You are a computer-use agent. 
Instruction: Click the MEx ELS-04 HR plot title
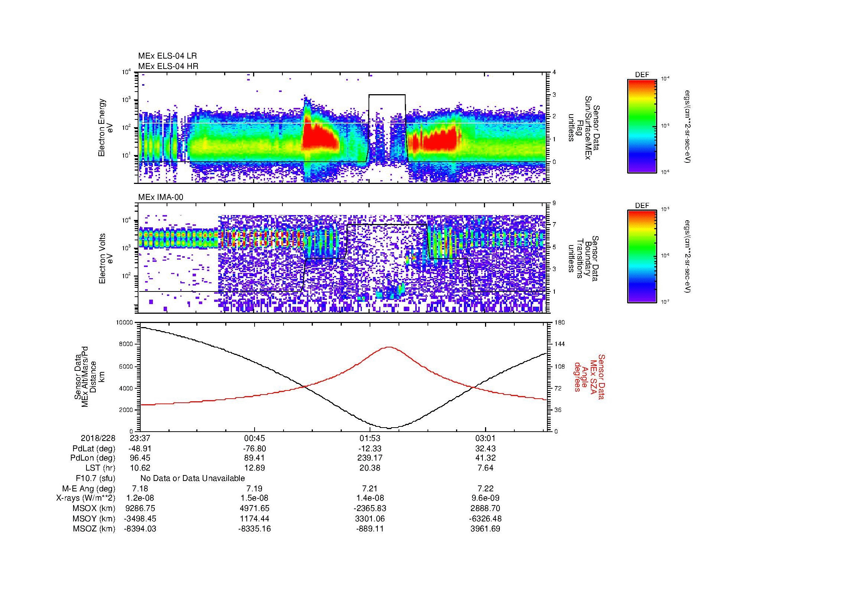point(168,66)
